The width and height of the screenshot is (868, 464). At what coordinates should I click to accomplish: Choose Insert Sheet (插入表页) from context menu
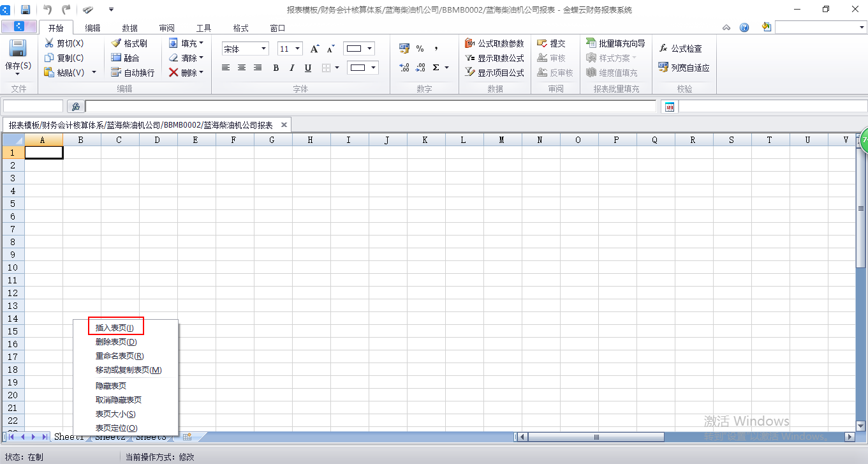[115, 327]
